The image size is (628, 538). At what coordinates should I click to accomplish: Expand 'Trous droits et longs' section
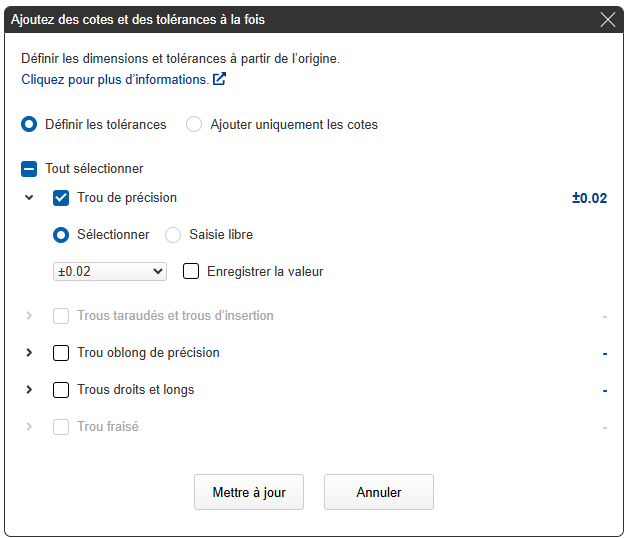coord(29,390)
